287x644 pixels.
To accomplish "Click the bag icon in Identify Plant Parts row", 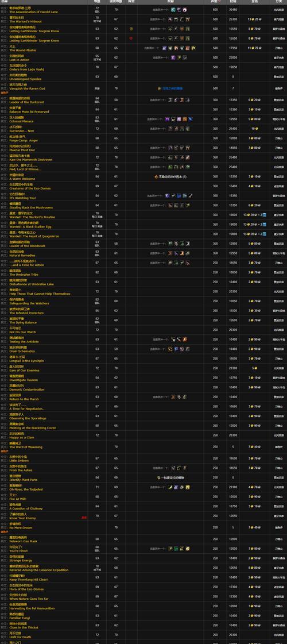I will click(158, 477).
